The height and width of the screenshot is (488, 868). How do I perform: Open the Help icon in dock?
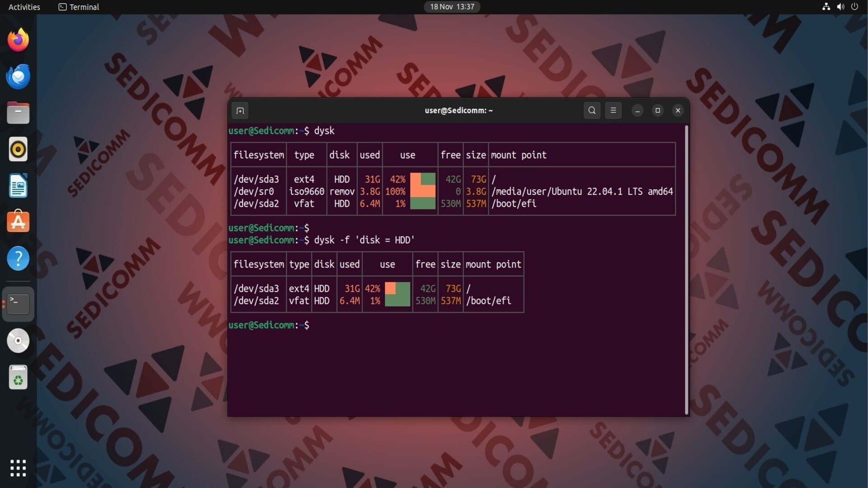click(18, 258)
